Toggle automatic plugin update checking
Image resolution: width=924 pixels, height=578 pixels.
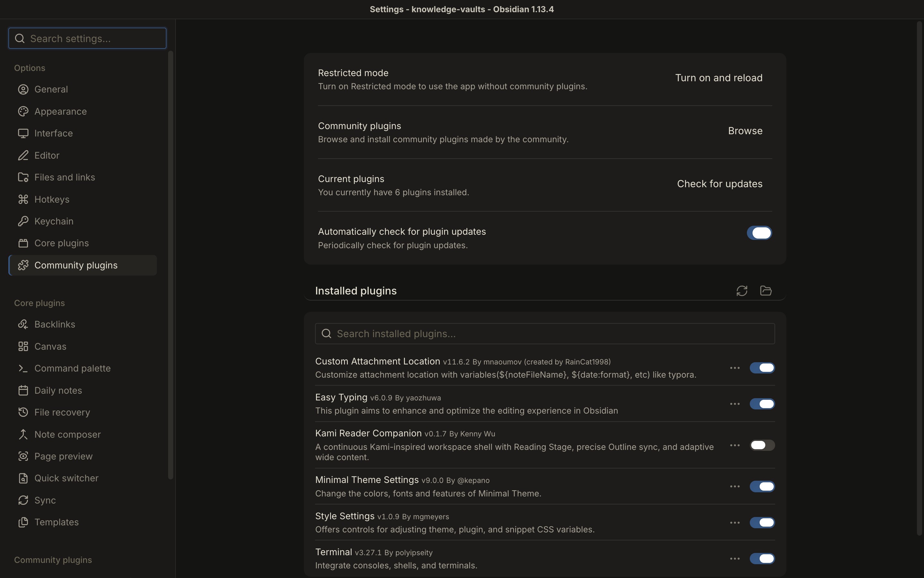[759, 233]
